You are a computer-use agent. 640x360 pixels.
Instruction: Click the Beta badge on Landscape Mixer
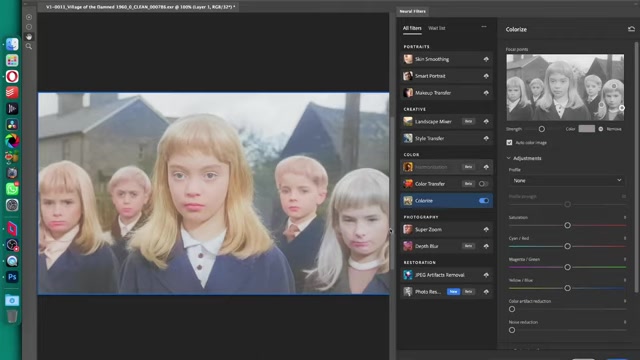click(x=469, y=122)
